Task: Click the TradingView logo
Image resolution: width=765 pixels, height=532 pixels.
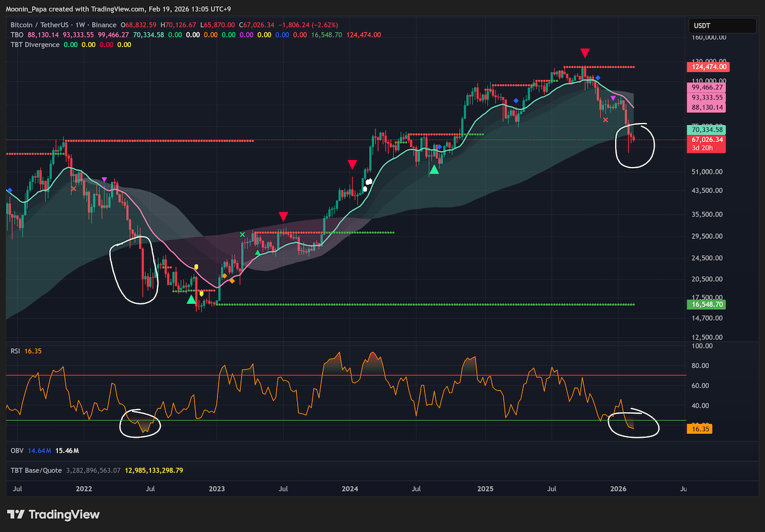Action: point(54,514)
